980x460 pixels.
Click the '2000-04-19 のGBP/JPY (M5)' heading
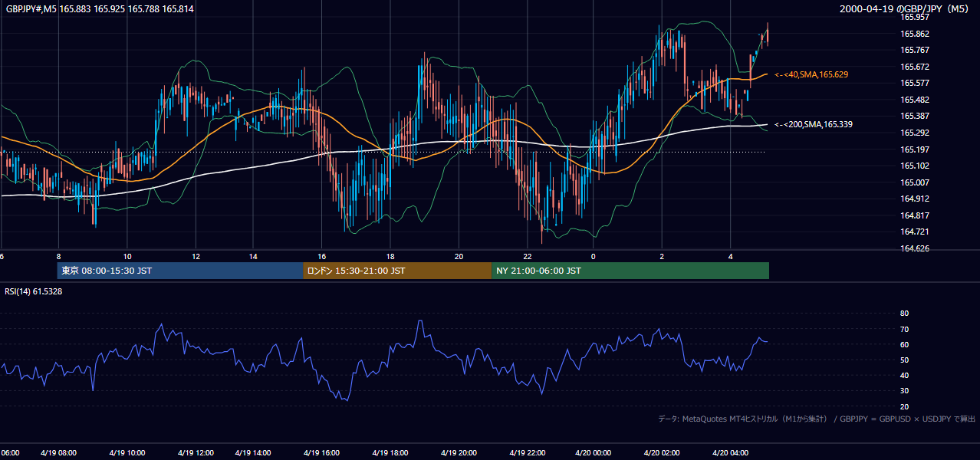pos(906,8)
